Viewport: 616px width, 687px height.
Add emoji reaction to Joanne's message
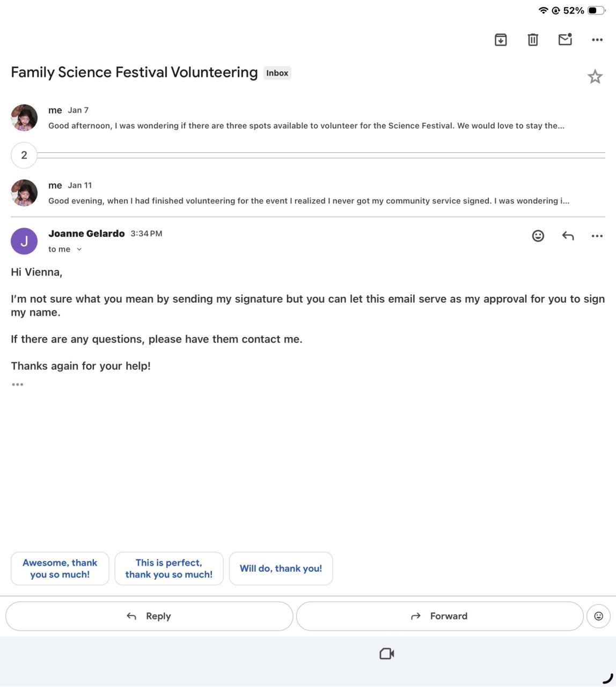click(x=538, y=236)
